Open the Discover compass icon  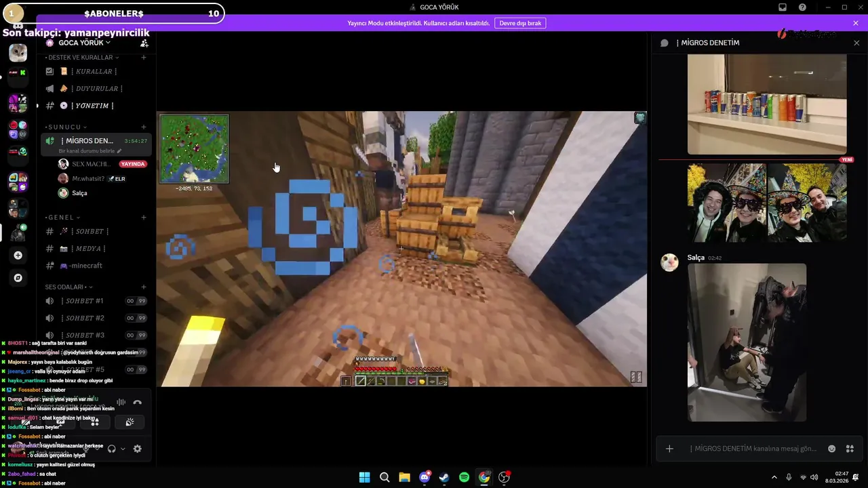[18, 278]
